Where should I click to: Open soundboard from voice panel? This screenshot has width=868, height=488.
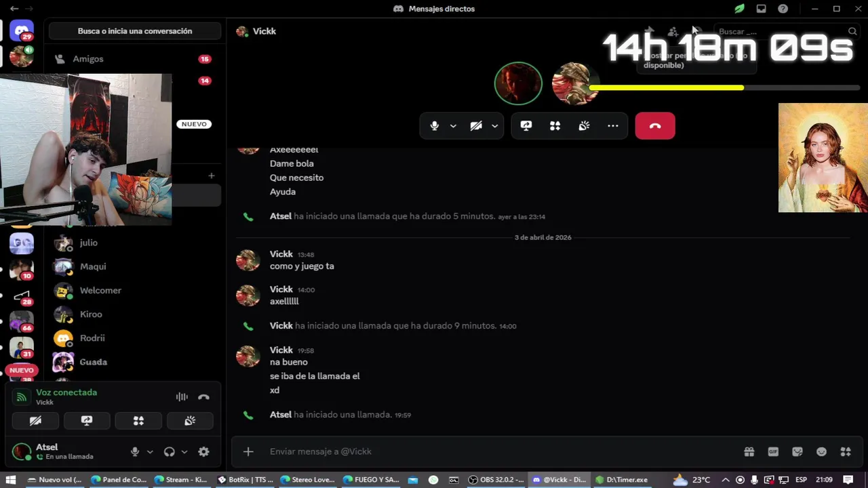(190, 421)
